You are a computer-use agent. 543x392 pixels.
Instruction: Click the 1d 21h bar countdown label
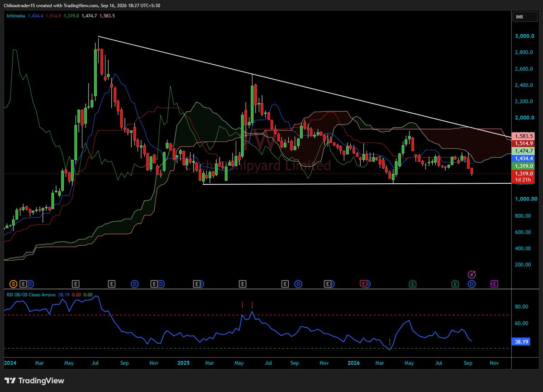click(x=524, y=180)
